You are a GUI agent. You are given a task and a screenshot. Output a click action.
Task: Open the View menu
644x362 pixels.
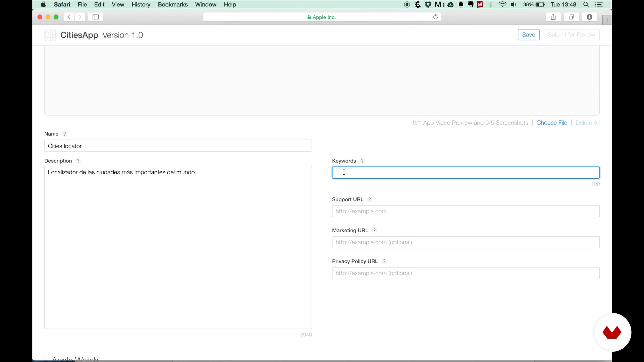tap(118, 5)
